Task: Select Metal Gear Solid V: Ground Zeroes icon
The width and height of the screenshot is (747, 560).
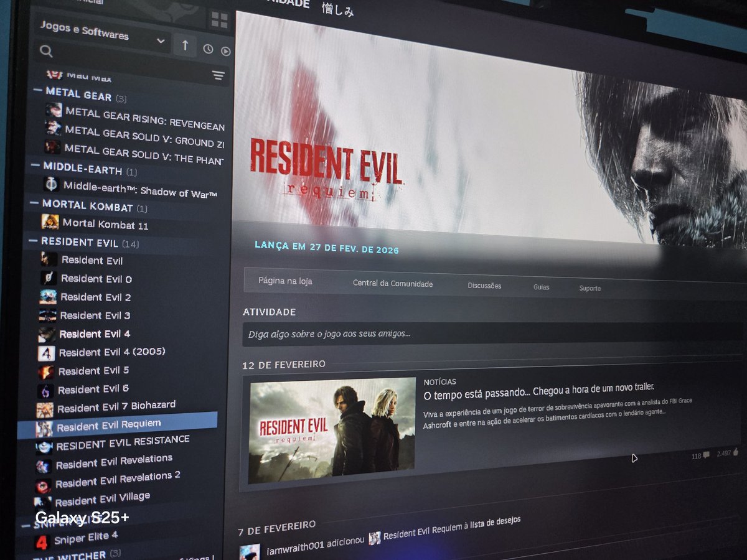Action: (54, 128)
